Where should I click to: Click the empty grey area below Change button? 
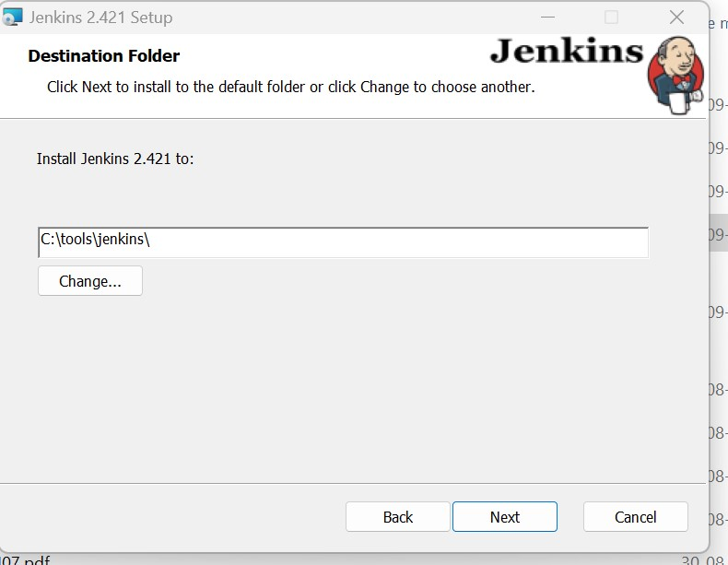point(341,387)
